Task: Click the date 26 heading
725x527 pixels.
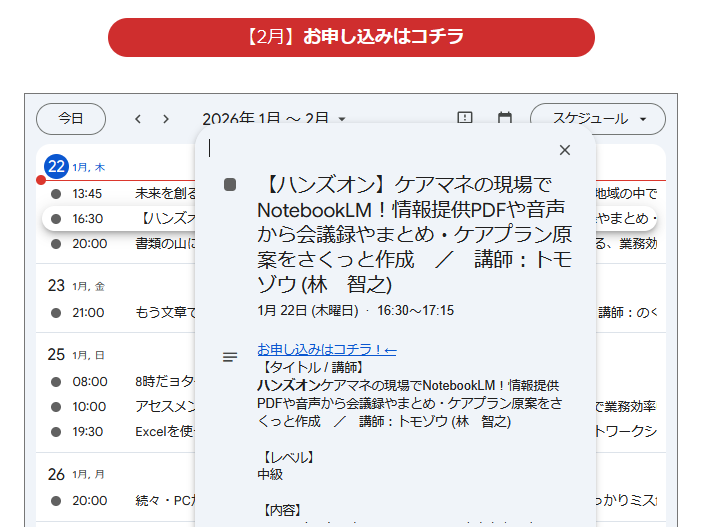Action: [56, 474]
